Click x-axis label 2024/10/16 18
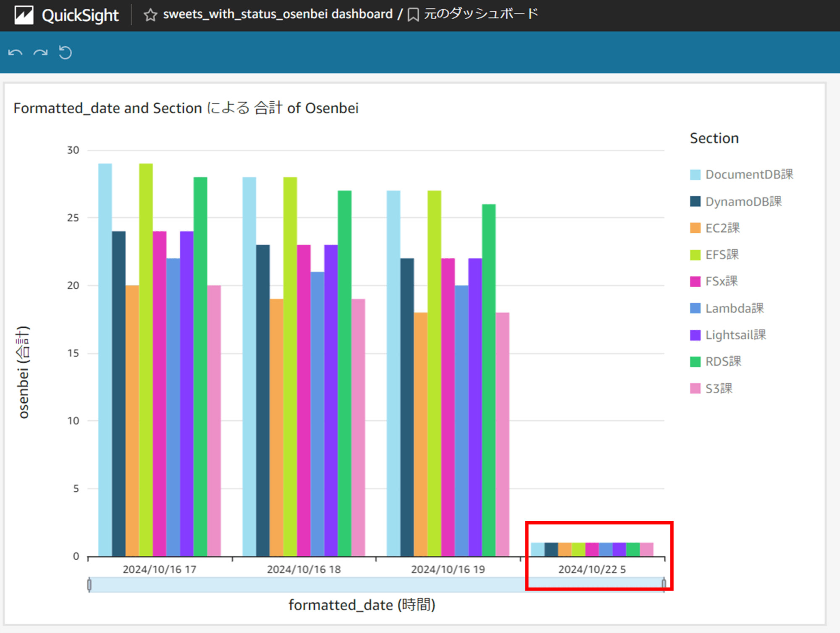 tap(304, 569)
